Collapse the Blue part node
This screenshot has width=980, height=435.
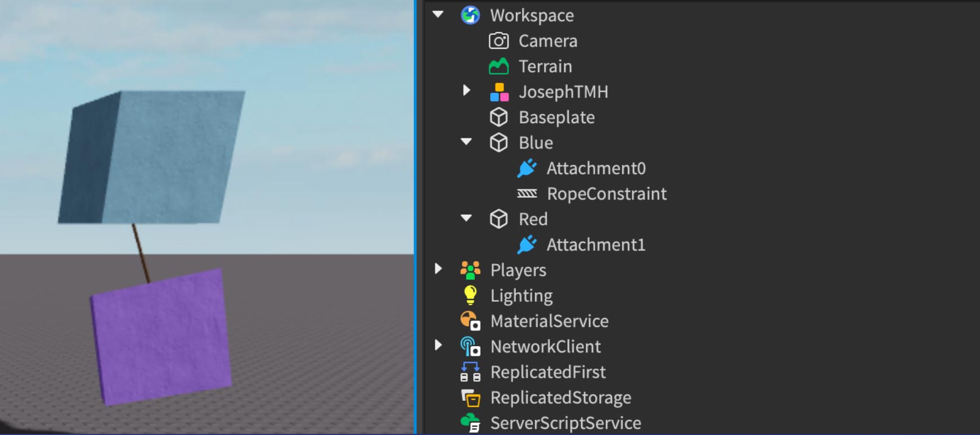(466, 142)
